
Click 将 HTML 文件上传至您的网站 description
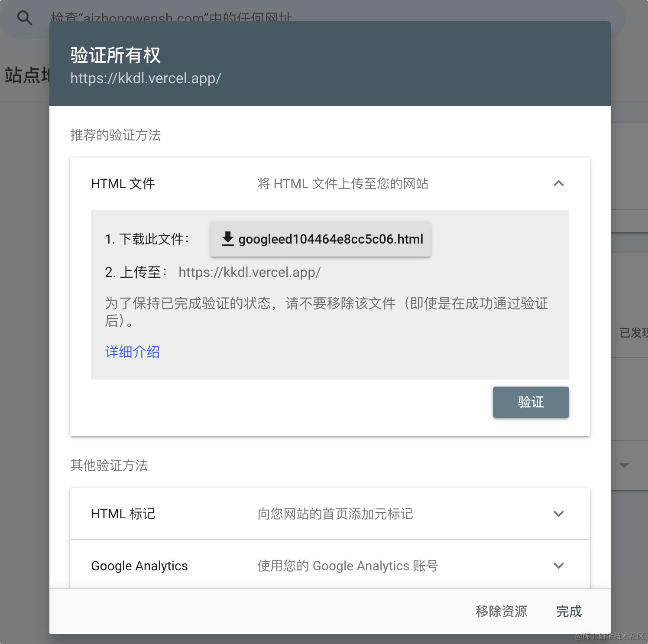click(x=343, y=184)
